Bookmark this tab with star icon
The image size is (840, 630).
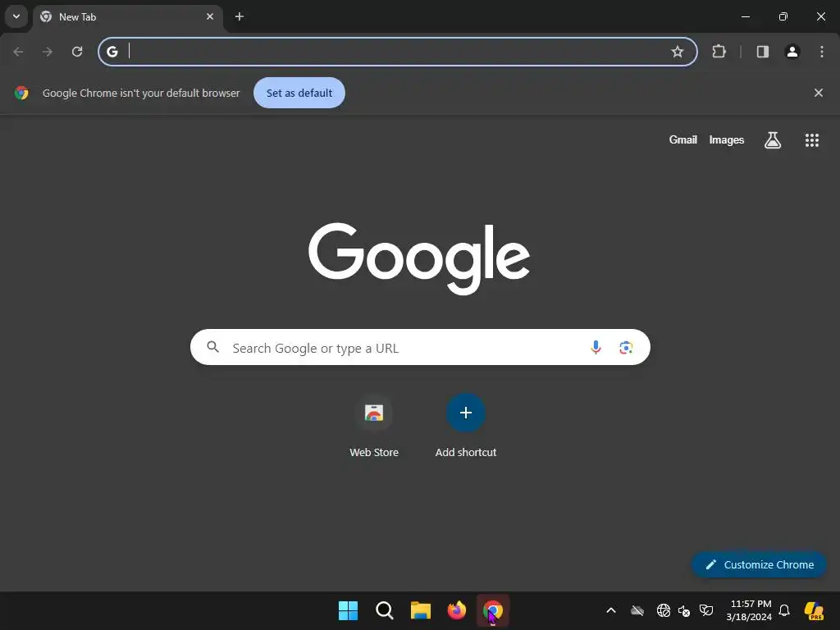coord(677,52)
